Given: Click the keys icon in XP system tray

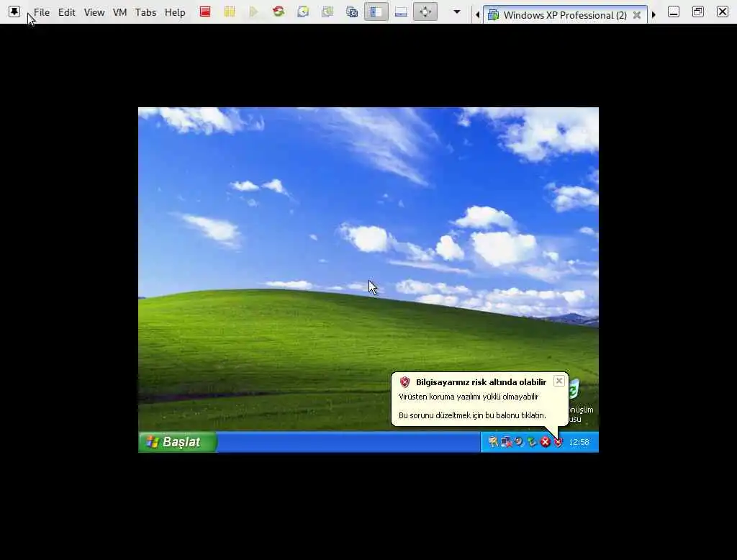Looking at the screenshot, I should (492, 441).
